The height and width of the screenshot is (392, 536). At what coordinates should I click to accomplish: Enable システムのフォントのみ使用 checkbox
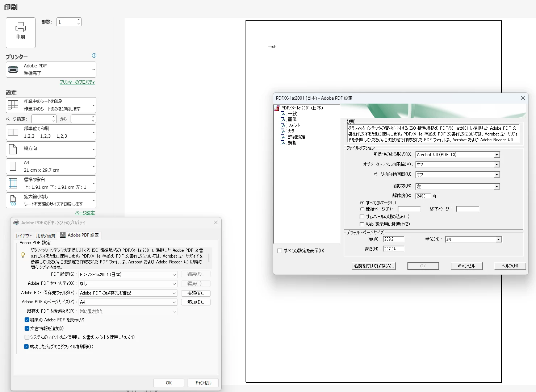pyautogui.click(x=27, y=337)
